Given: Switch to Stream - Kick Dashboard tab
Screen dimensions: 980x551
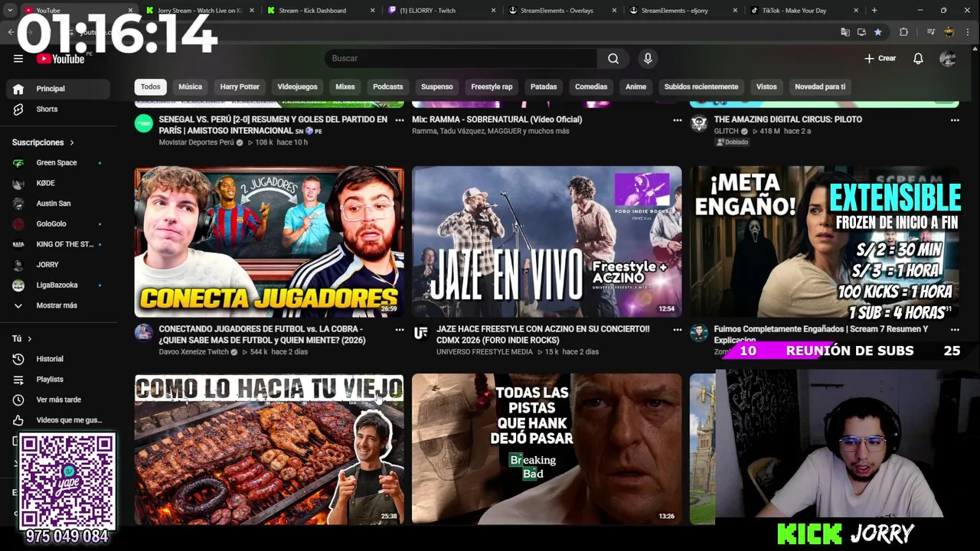Looking at the screenshot, I should coord(320,11).
